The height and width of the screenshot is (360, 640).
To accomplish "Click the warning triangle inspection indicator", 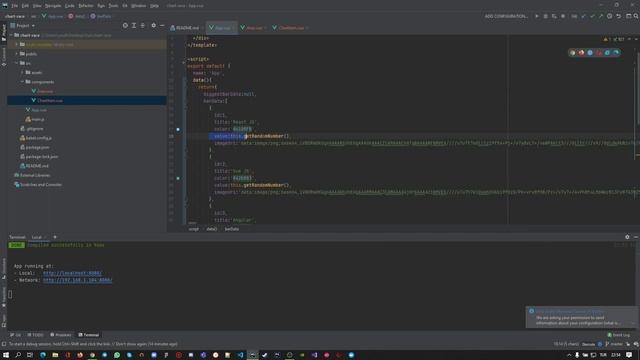I will click(x=605, y=39).
